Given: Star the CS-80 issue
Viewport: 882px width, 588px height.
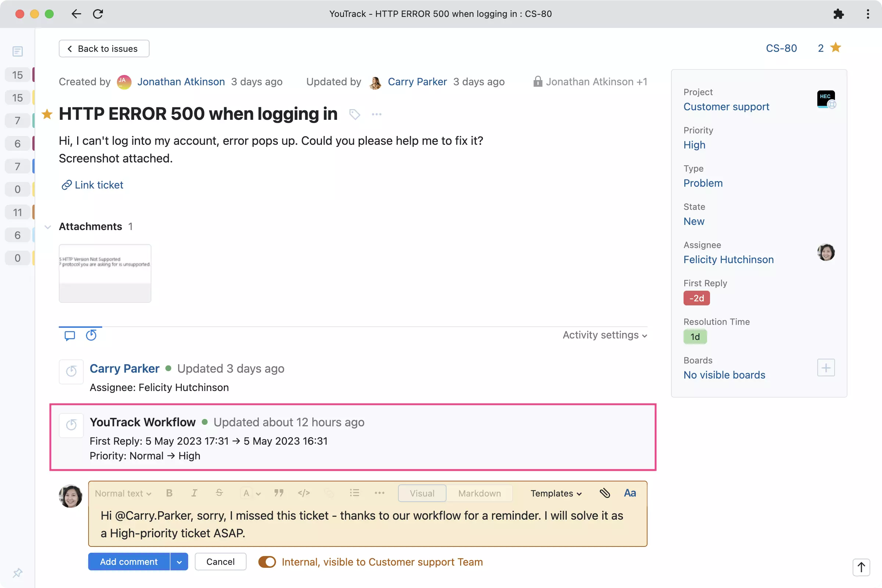Looking at the screenshot, I should (x=835, y=48).
